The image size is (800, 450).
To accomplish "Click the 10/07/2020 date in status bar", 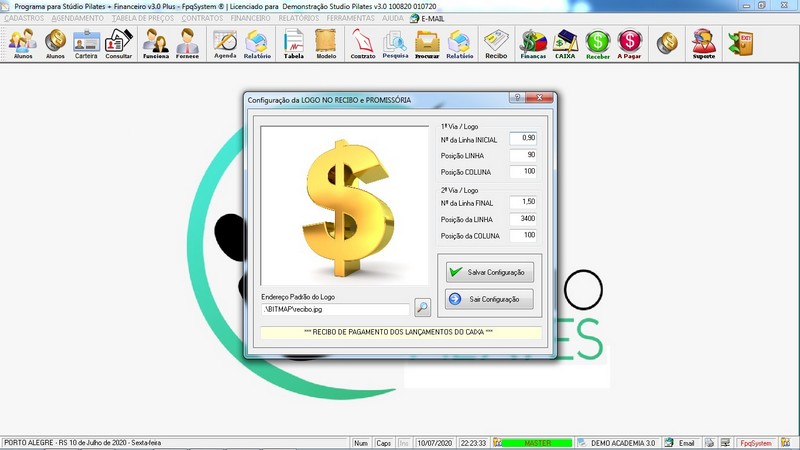I will pos(435,443).
